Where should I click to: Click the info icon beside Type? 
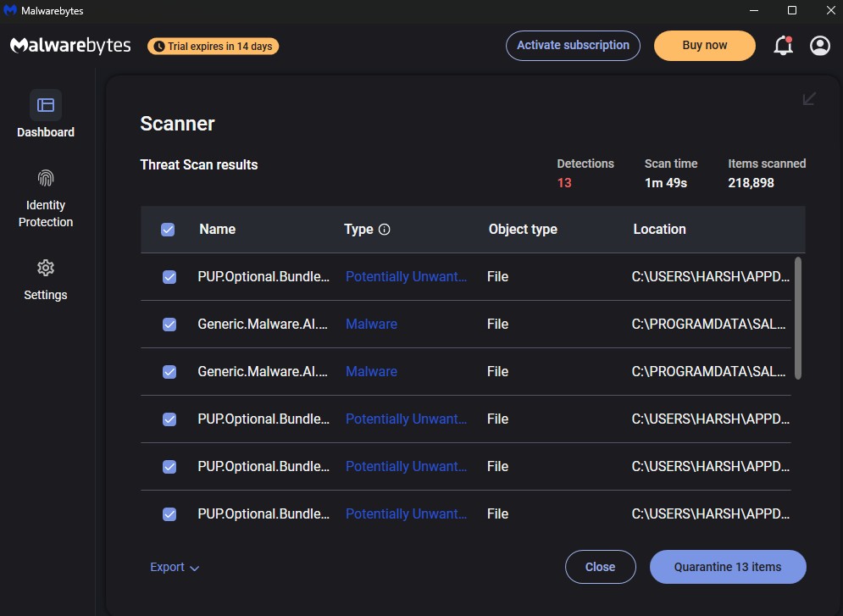click(x=385, y=230)
